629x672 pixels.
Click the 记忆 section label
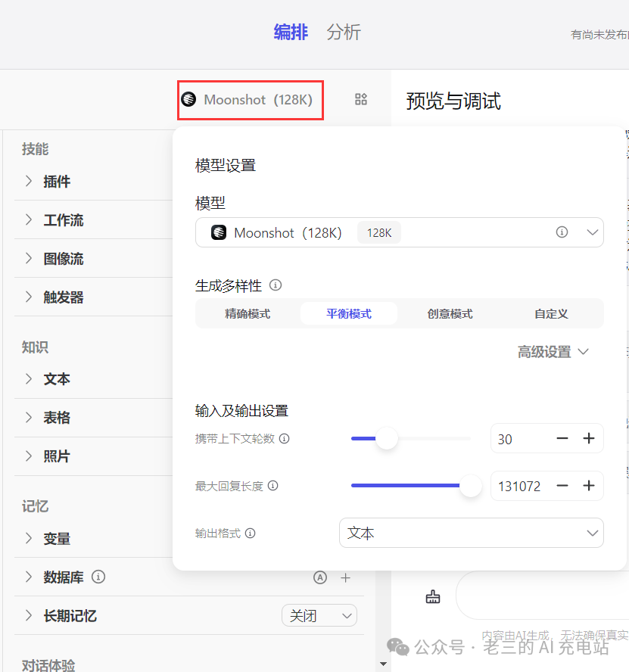click(35, 506)
